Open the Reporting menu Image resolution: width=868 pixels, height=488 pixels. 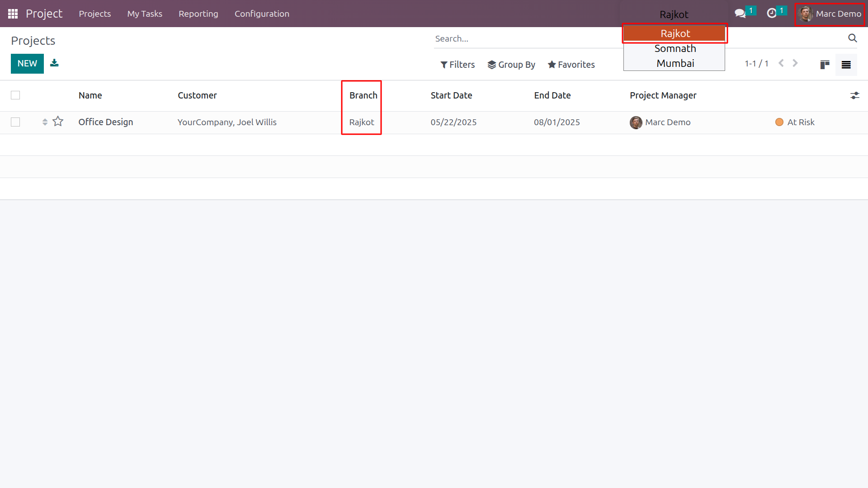pos(198,14)
